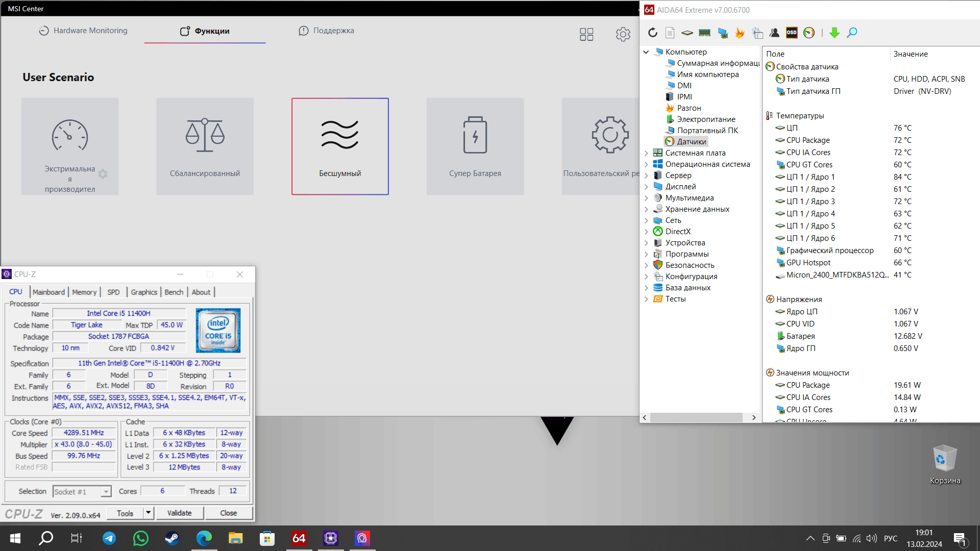Open the Microsoft Edge taskbar icon
This screenshot has height=551, width=980.
[x=204, y=538]
